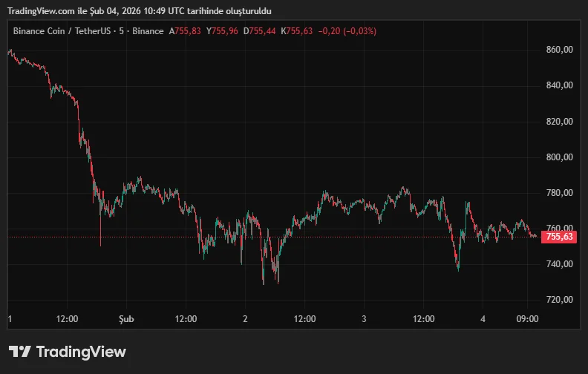
Task: Click the 840,00 price axis label
Action: tap(559, 85)
